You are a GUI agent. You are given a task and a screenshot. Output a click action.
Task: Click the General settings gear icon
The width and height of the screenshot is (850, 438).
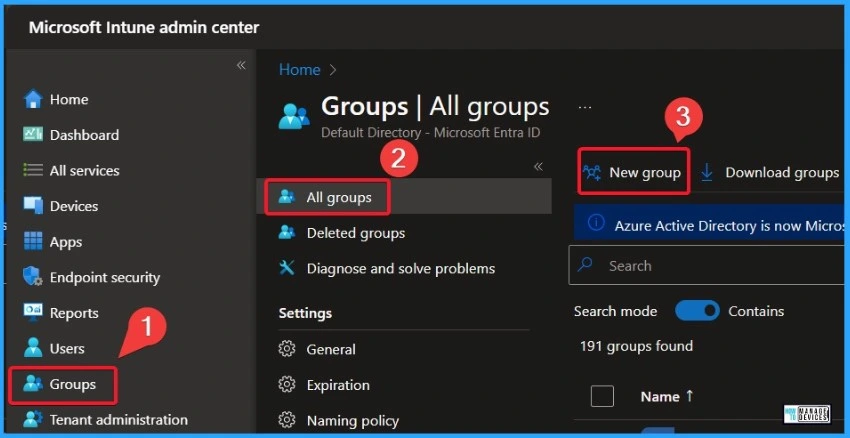point(287,349)
